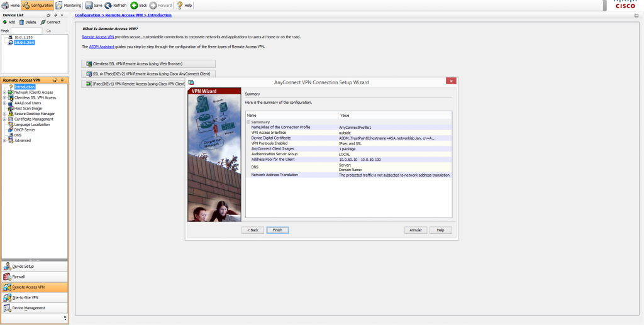Click the AnyConnect wizard title icon
The height and width of the screenshot is (325, 644).
click(x=191, y=82)
